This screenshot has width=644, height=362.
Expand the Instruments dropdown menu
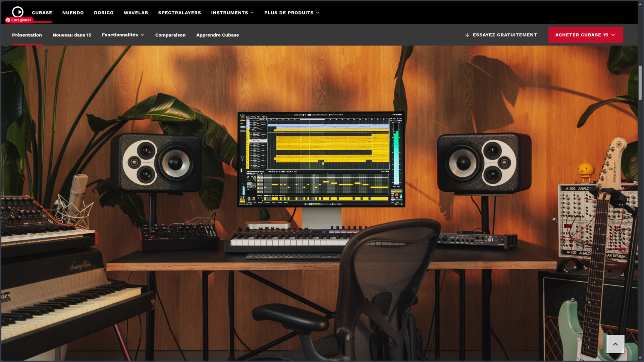pyautogui.click(x=232, y=13)
